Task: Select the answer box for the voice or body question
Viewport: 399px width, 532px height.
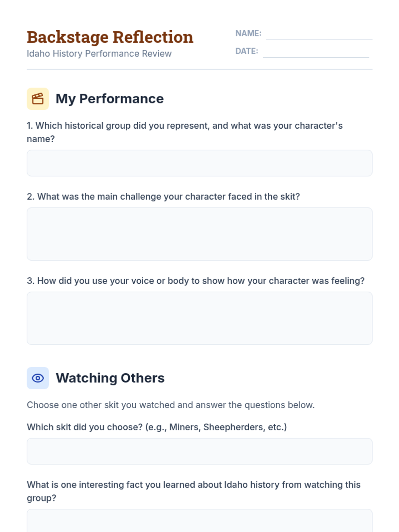Action: point(199,318)
